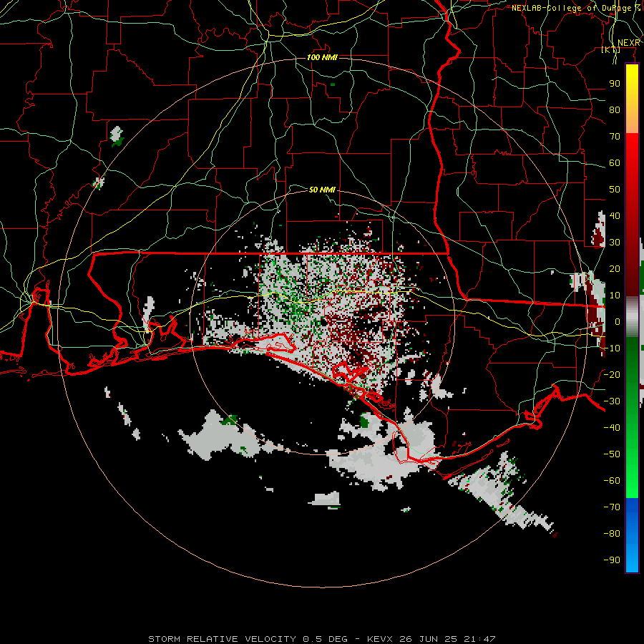The width and height of the screenshot is (644, 644).
Task: Select the -90 legend value
Action: coord(612,560)
